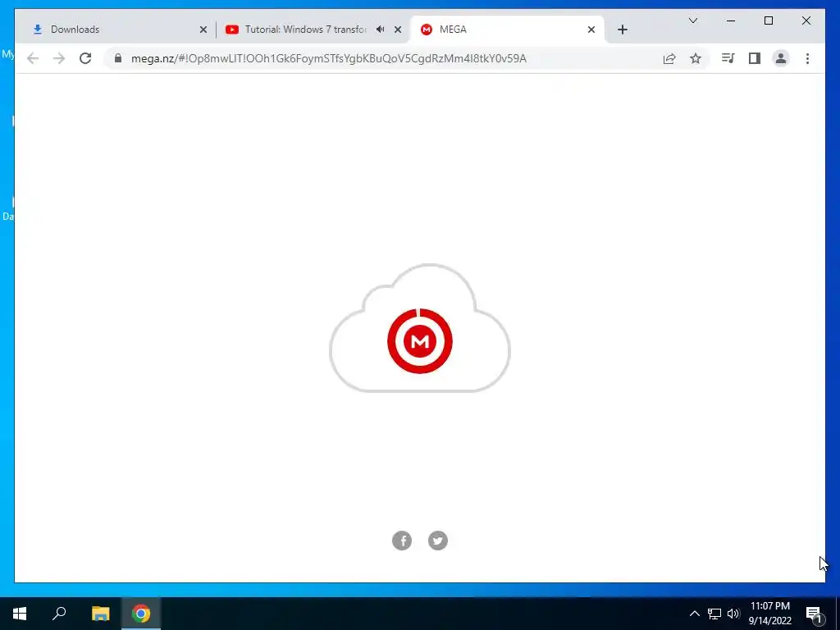840x630 pixels.
Task: Expand the tab search dropdown chevron
Action: coord(692,21)
